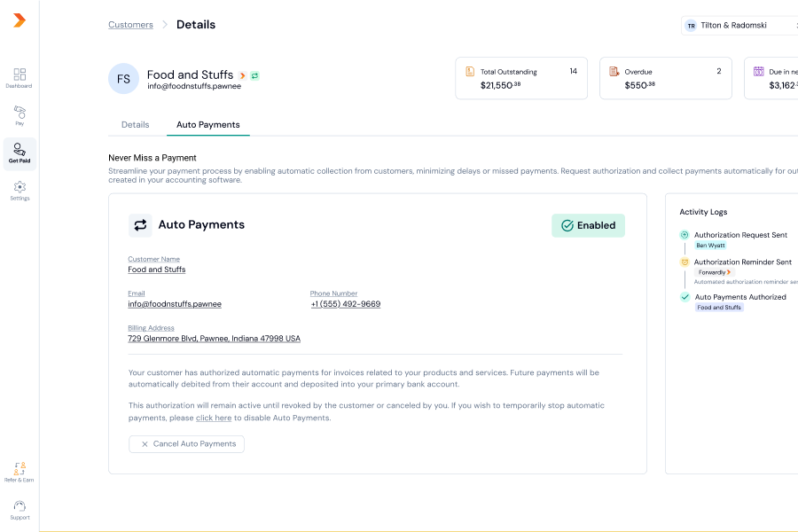Click the Cancel Auto Payments button
798x532 pixels.
pos(186,444)
